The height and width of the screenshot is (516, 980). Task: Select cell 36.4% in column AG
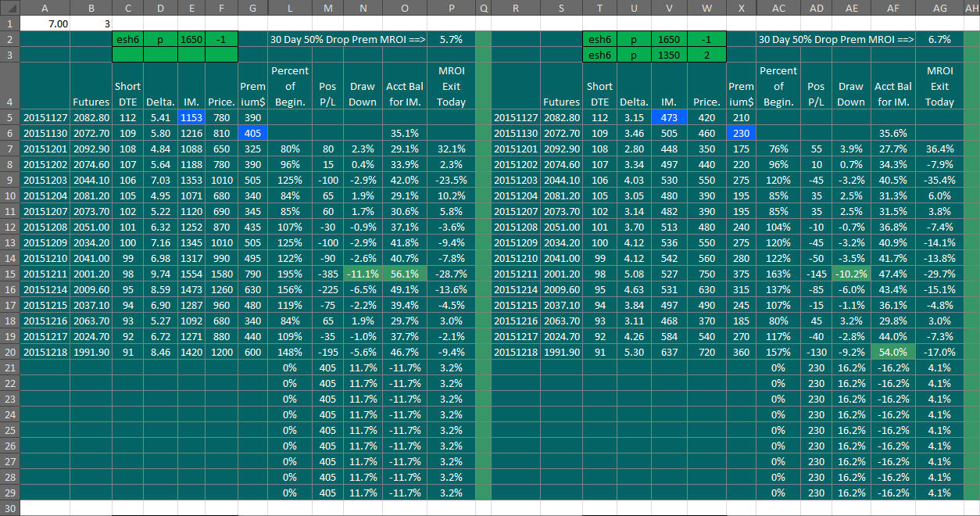click(940, 149)
